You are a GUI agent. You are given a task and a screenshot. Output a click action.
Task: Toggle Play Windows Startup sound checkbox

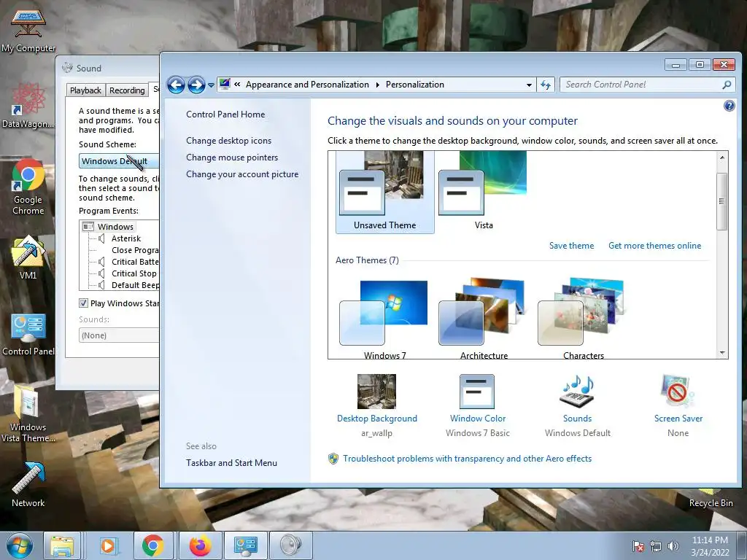pos(83,303)
